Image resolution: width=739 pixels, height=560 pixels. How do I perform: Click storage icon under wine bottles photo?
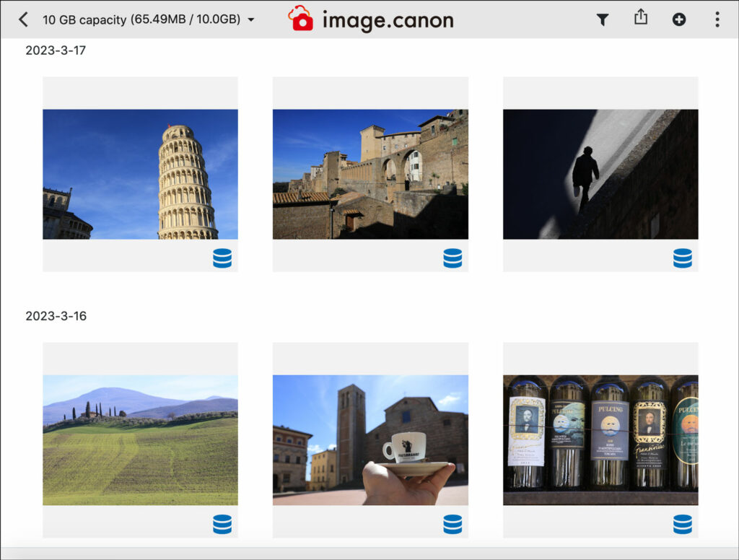click(x=682, y=524)
